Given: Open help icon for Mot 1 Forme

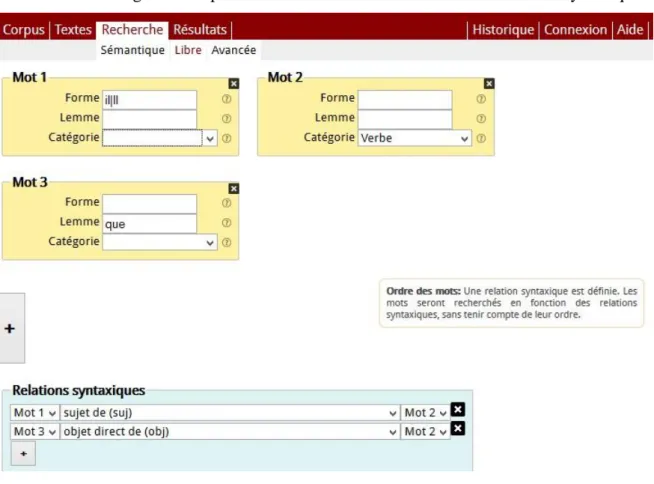Looking at the screenshot, I should click(226, 99).
